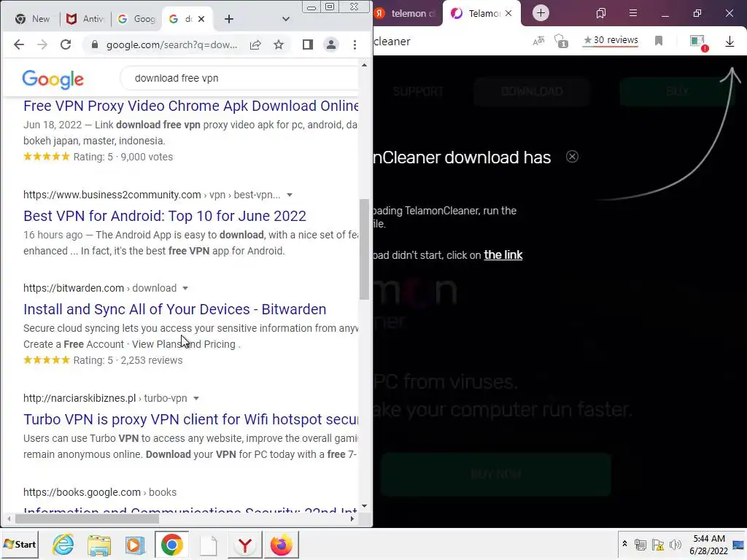Open Action Center flag tray icon
The width and height of the screenshot is (747, 560).
click(x=658, y=545)
